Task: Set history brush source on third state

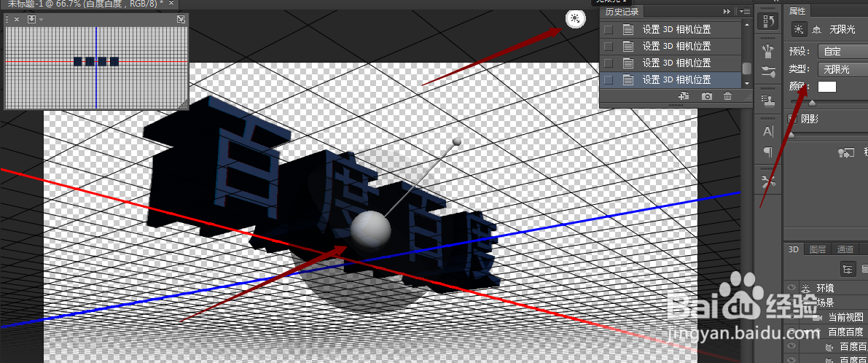Action: [609, 63]
